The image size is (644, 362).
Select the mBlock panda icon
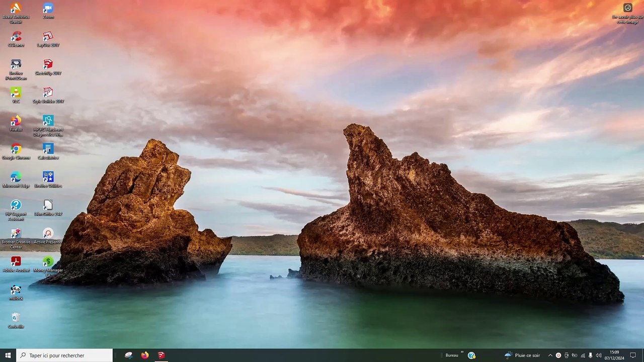[x=16, y=290]
